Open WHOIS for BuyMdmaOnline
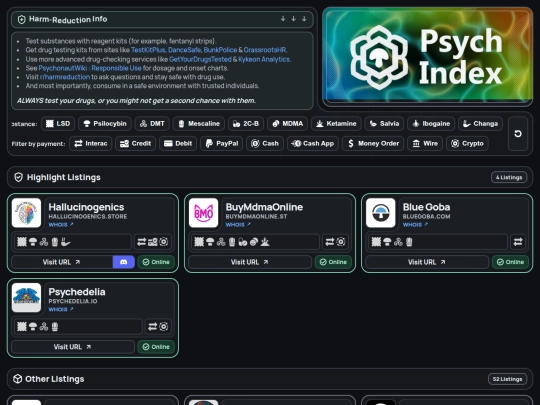540x405 pixels. coord(238,225)
